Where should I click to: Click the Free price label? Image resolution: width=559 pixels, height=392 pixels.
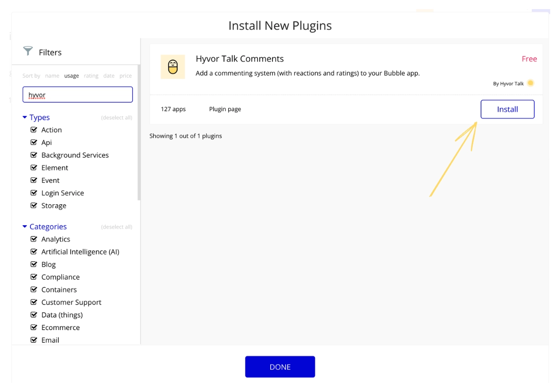[x=529, y=59]
